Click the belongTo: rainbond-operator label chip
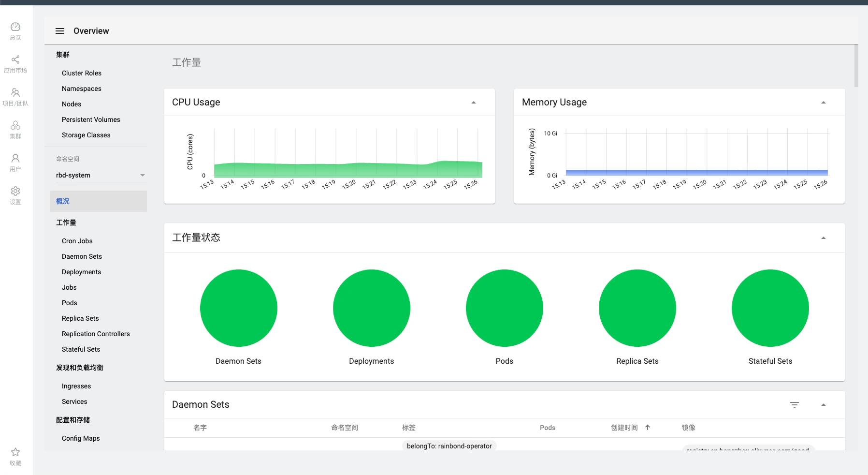The image size is (868, 475). [x=449, y=445]
